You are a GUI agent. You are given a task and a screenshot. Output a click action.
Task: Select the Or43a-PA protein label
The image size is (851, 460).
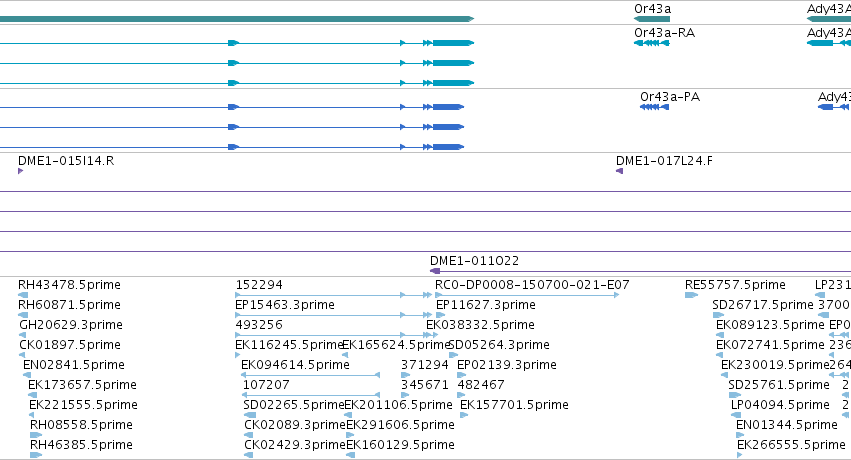click(x=670, y=97)
